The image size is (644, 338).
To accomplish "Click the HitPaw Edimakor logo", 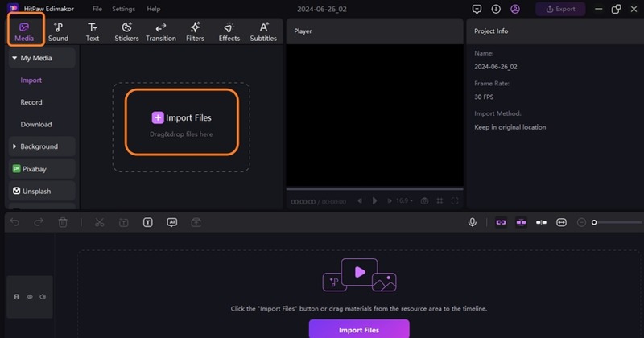I will [x=13, y=8].
